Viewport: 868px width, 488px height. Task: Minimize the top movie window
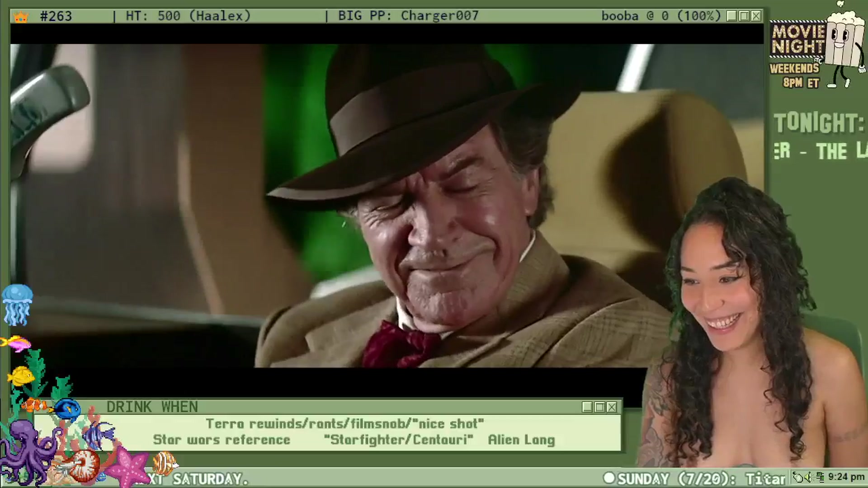[x=732, y=16]
